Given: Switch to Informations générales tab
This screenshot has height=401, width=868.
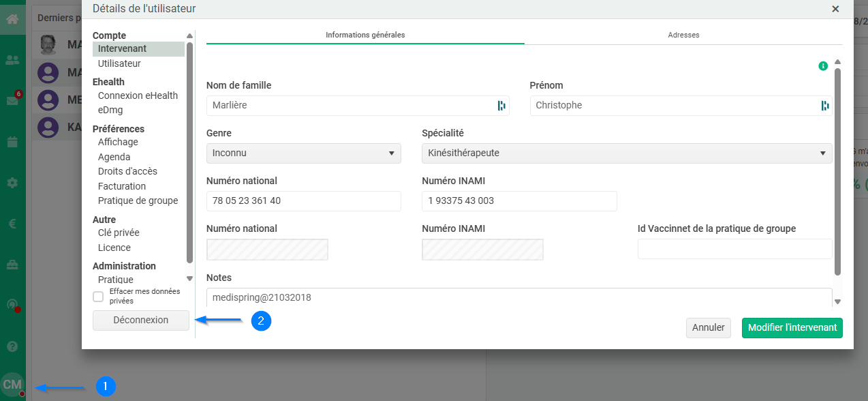Looking at the screenshot, I should (x=365, y=35).
